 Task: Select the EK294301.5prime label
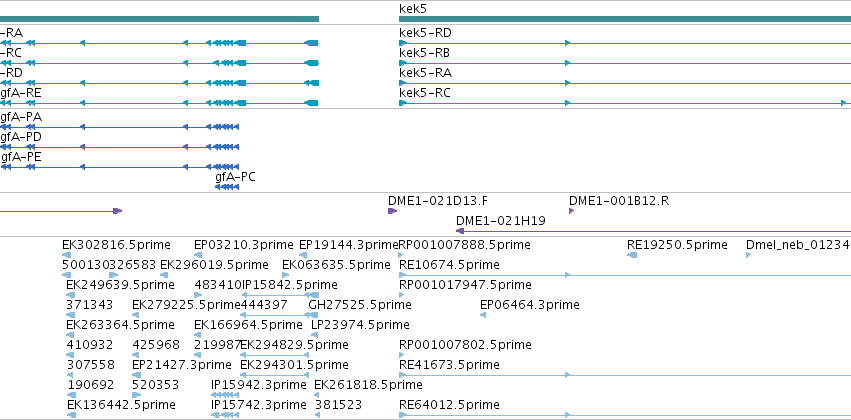[294, 365]
